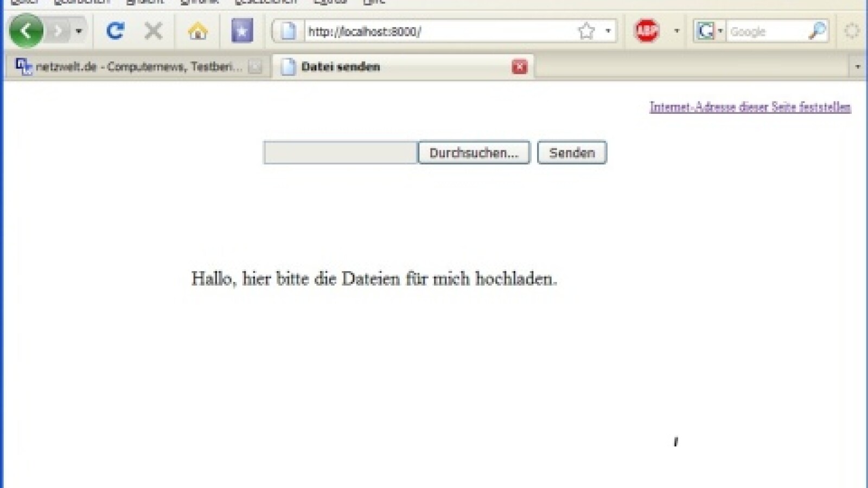Click the Adblock Plus ABP icon
The width and height of the screenshot is (868, 488).
click(x=646, y=31)
